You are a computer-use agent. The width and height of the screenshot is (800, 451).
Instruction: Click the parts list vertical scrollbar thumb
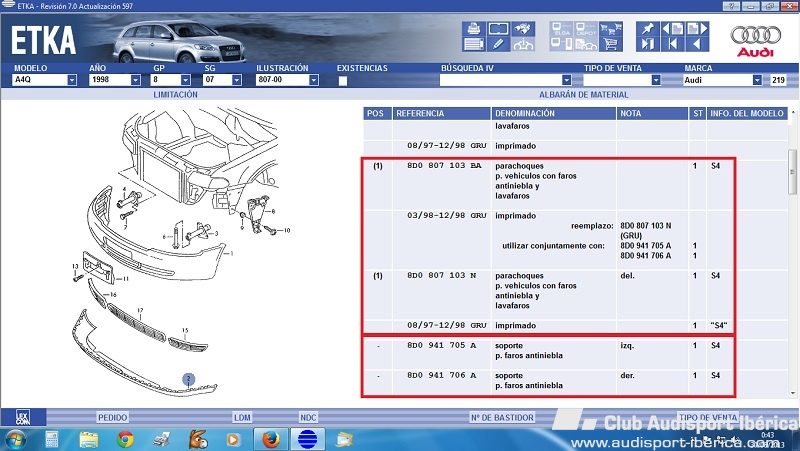792,172
